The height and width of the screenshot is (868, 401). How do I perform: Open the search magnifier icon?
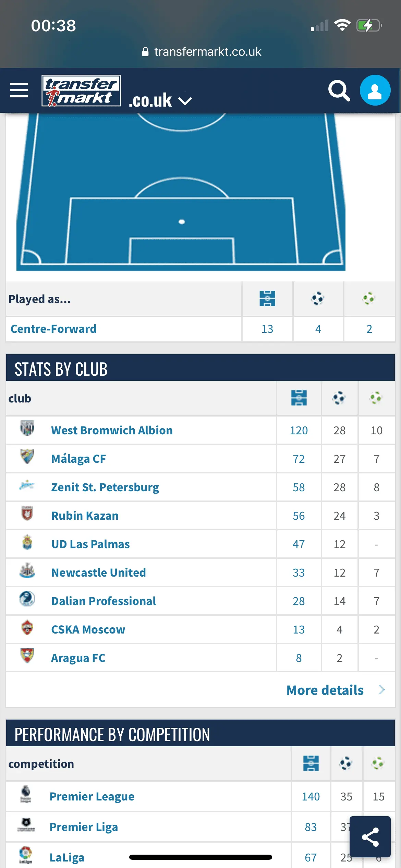[x=339, y=91]
